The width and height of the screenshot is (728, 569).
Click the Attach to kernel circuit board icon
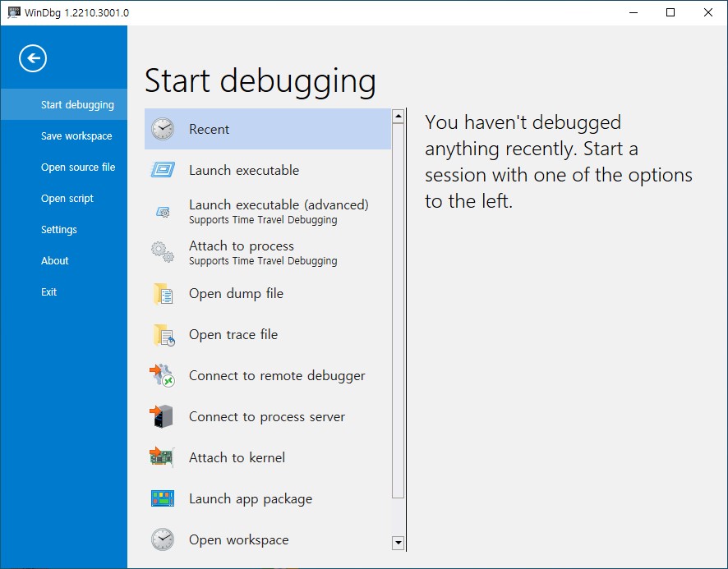(x=162, y=457)
